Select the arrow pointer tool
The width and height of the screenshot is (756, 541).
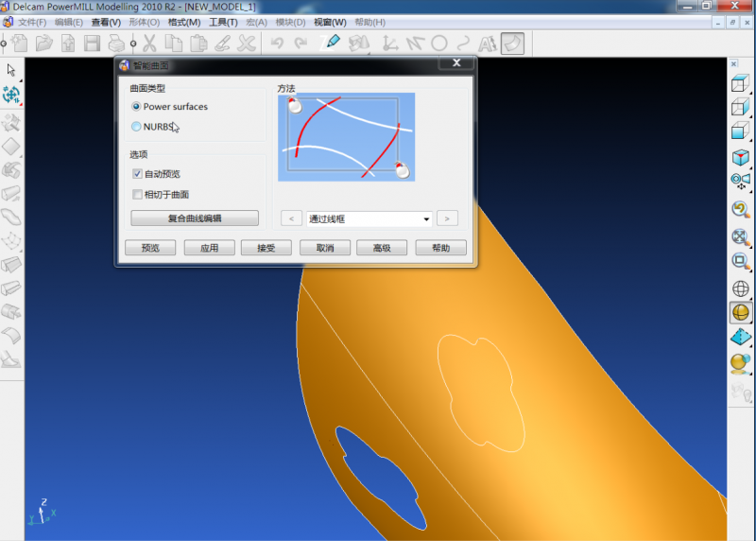click(x=10, y=70)
